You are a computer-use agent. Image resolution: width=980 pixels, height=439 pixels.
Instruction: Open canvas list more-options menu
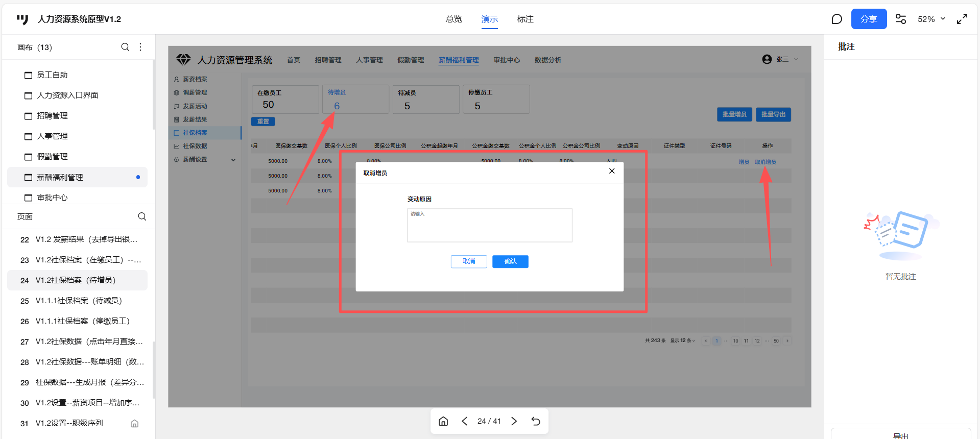[x=140, y=47]
